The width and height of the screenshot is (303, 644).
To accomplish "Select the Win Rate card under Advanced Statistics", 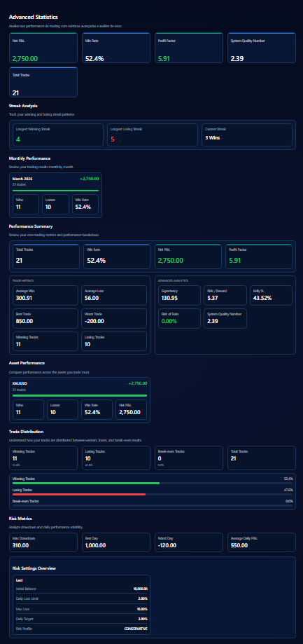I will click(116, 48).
